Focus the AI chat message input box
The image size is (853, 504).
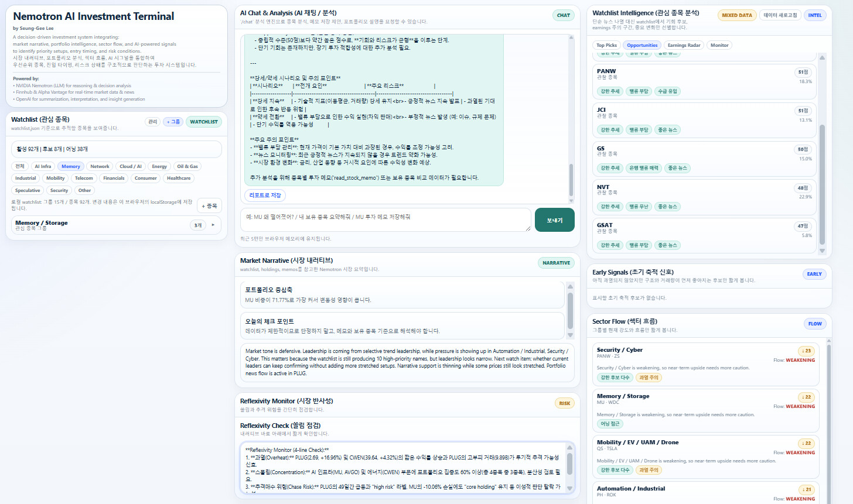[x=385, y=220]
